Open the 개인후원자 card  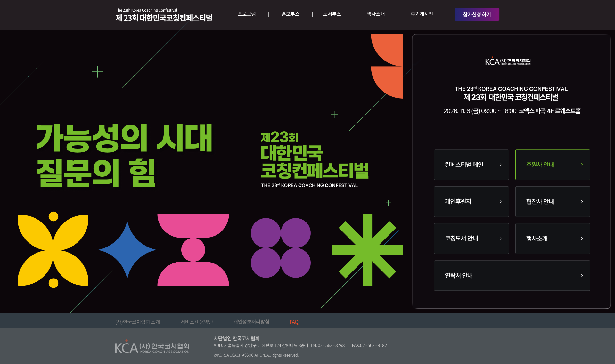(471, 201)
